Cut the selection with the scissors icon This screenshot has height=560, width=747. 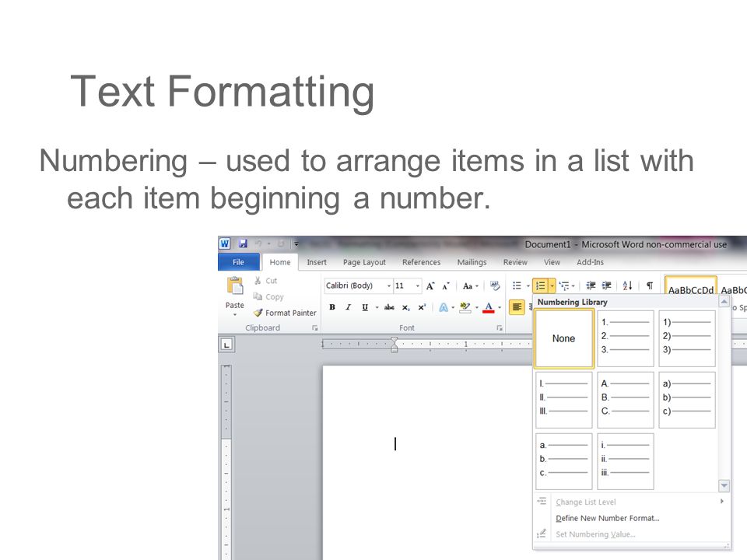(258, 281)
